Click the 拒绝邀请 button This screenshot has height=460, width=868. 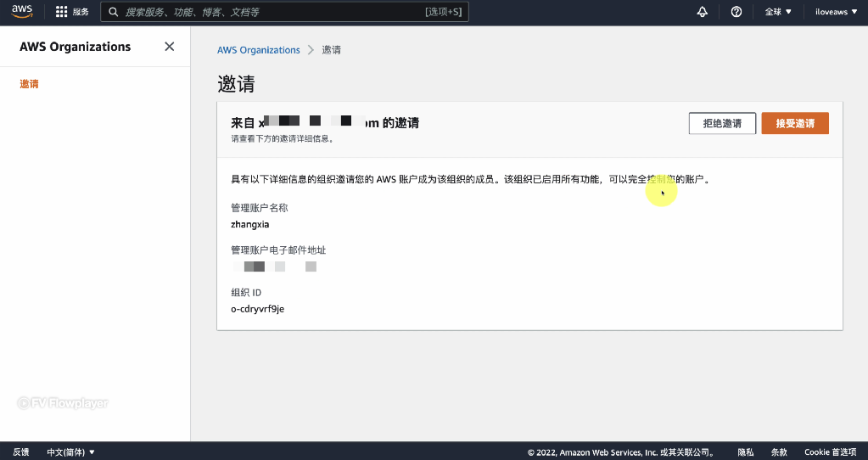point(722,123)
